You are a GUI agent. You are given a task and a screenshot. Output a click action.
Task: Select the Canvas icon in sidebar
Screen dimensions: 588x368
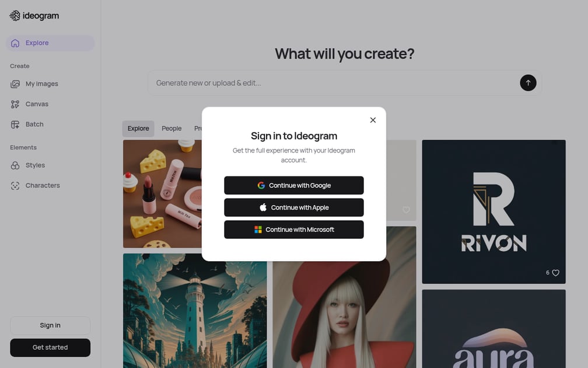(15, 104)
